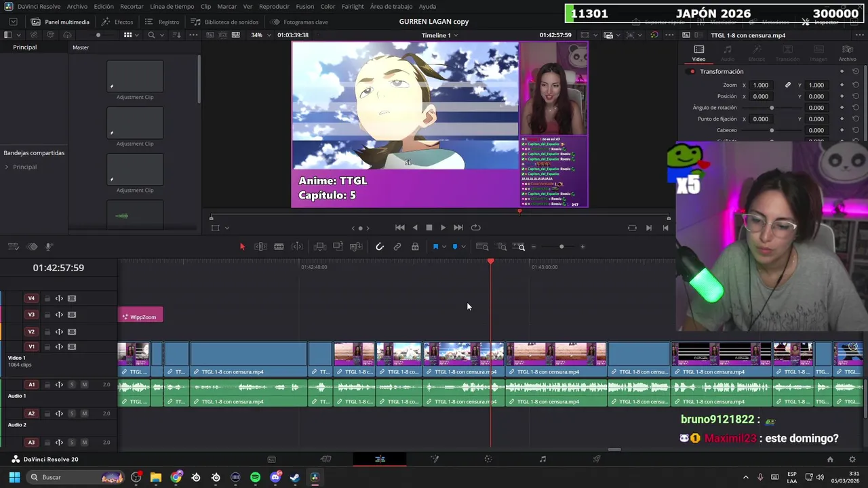Stop playback in the viewer
Screen dimensions: 868x488
tap(429, 228)
